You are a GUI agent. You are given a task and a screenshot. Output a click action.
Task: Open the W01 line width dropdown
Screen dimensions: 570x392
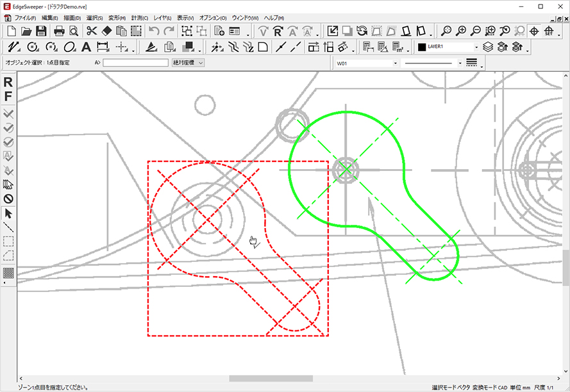tap(395, 63)
